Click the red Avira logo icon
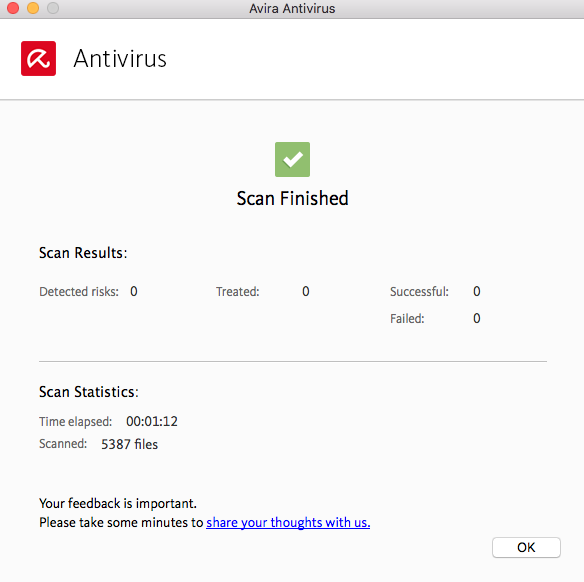 pyautogui.click(x=38, y=58)
